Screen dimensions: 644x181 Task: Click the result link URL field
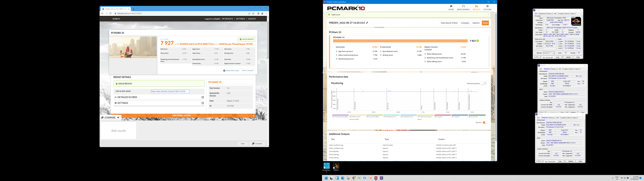pos(170,92)
